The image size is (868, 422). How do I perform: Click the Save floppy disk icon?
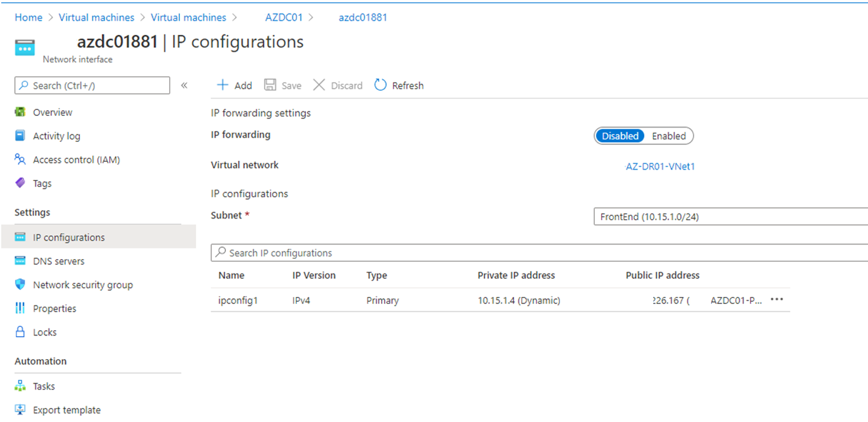(x=270, y=85)
